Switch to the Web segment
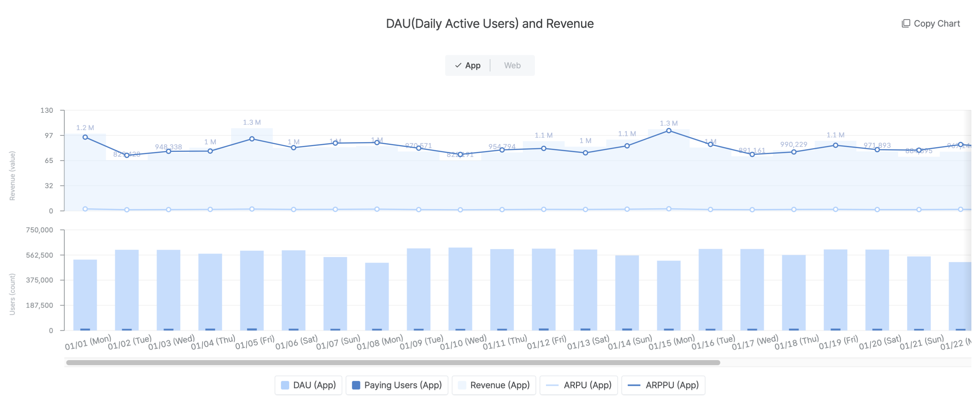Screen dimensions: 980x403 [512, 65]
